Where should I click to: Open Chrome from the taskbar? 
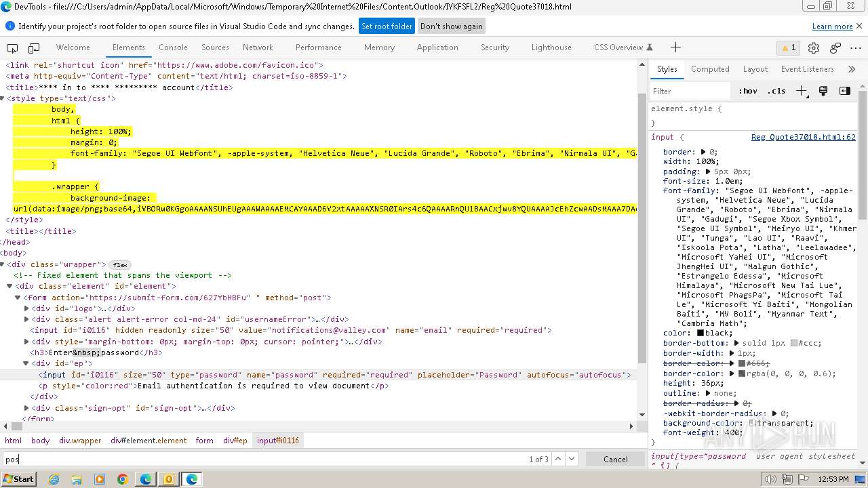click(x=123, y=479)
